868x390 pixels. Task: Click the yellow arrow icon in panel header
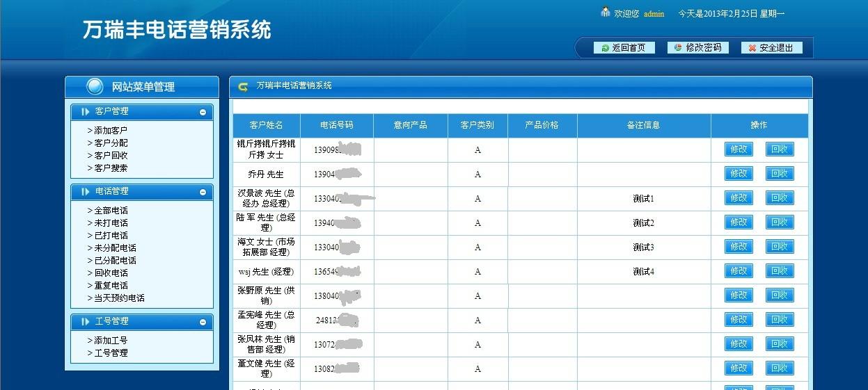pyautogui.click(x=243, y=87)
